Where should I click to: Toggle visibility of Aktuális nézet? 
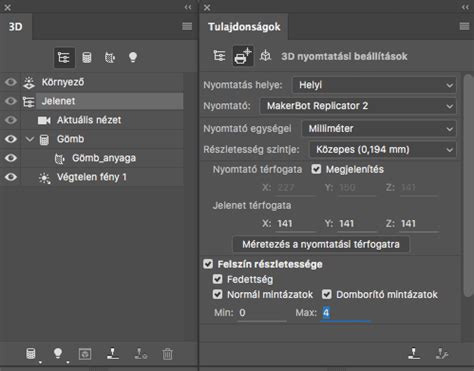pos(11,120)
